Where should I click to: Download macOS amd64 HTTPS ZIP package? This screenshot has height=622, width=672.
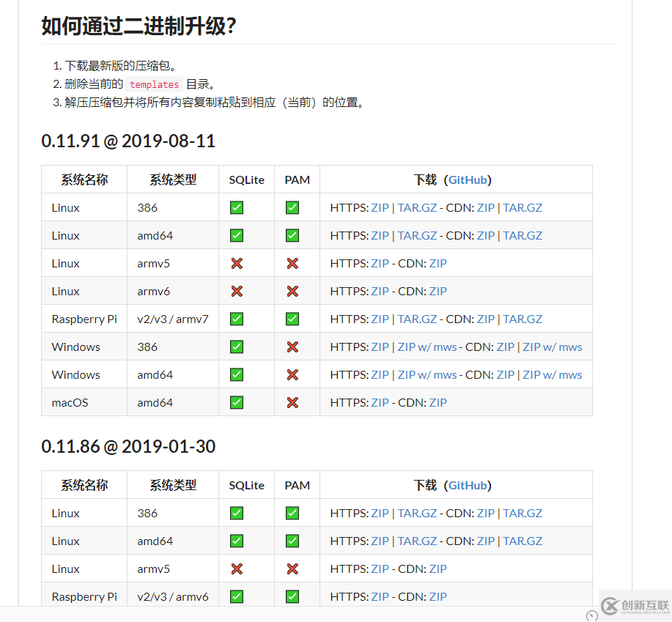[380, 402]
